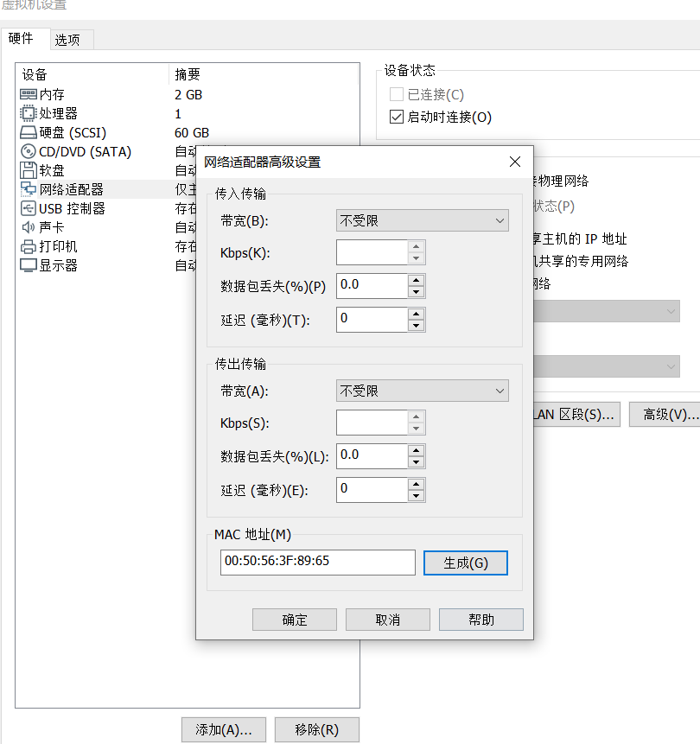Image resolution: width=700 pixels, height=744 pixels.
Task: Click incoming Kbps(K) up arrow
Action: (417, 246)
